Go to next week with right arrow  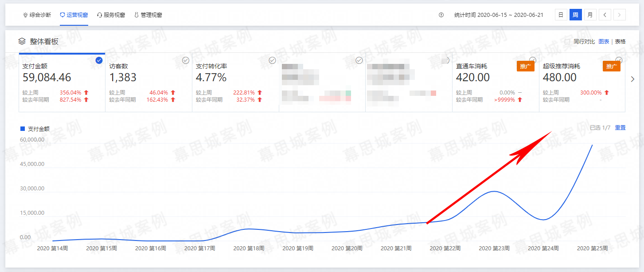coord(620,15)
